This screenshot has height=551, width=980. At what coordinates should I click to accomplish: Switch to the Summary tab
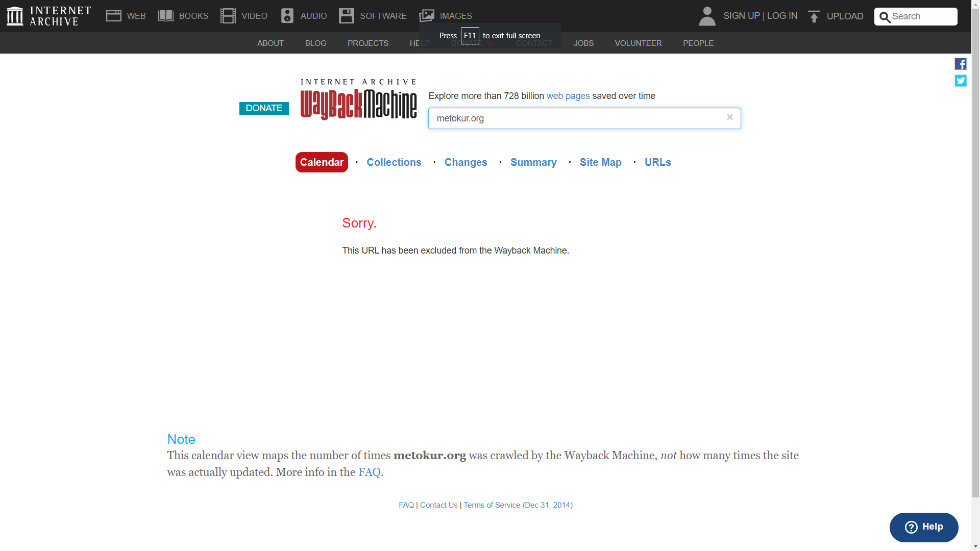click(x=533, y=162)
